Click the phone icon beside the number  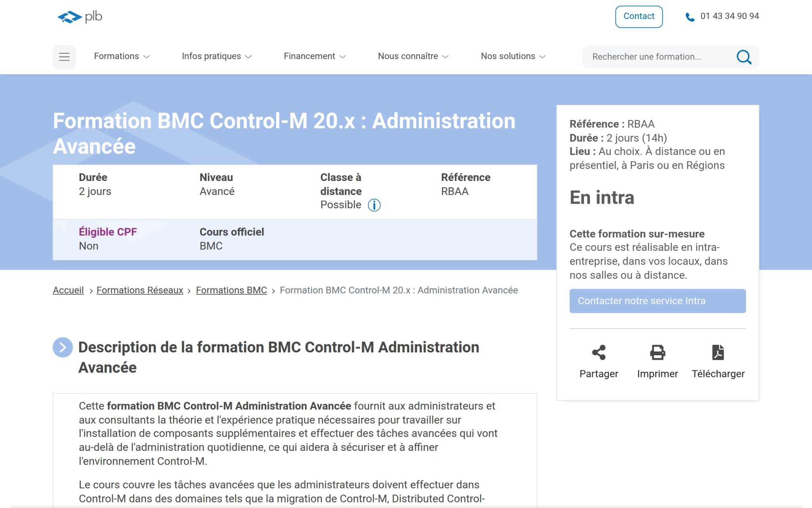[x=690, y=17]
